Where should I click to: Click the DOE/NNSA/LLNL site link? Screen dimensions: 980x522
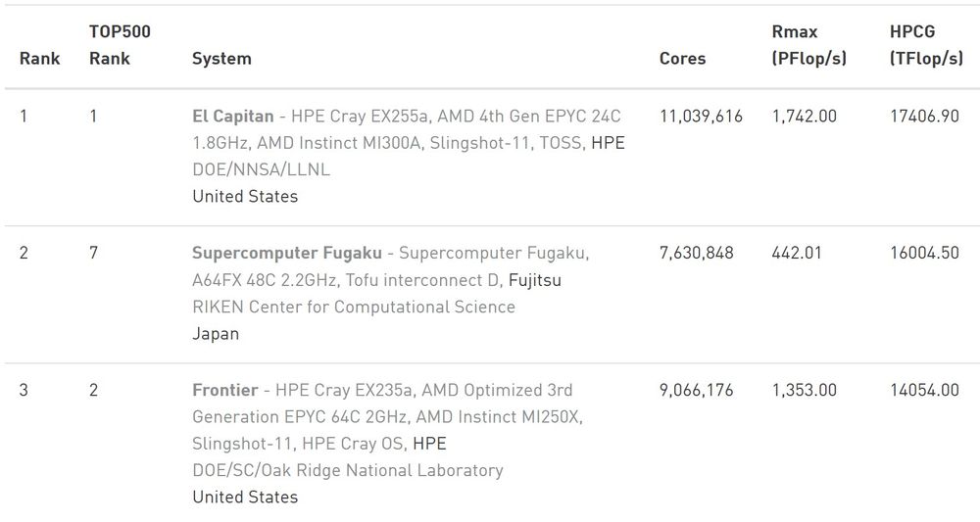click(262, 169)
